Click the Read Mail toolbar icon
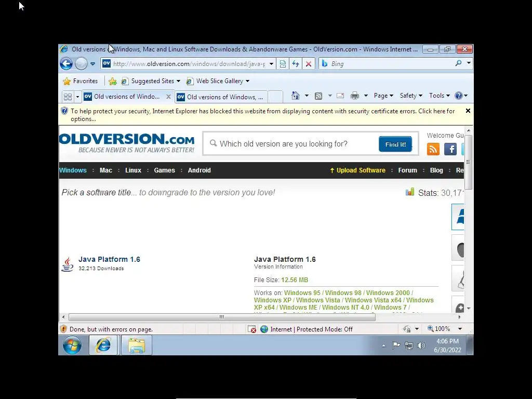The height and width of the screenshot is (399, 532). point(340,96)
